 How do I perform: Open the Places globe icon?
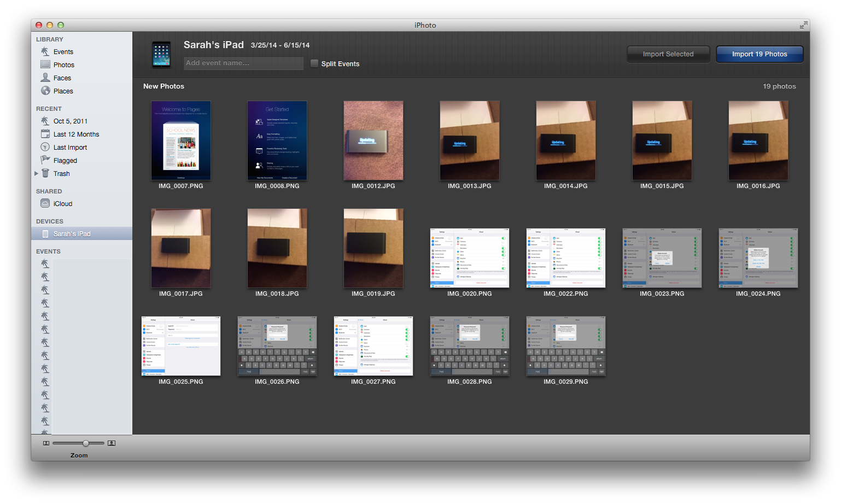pyautogui.click(x=45, y=91)
